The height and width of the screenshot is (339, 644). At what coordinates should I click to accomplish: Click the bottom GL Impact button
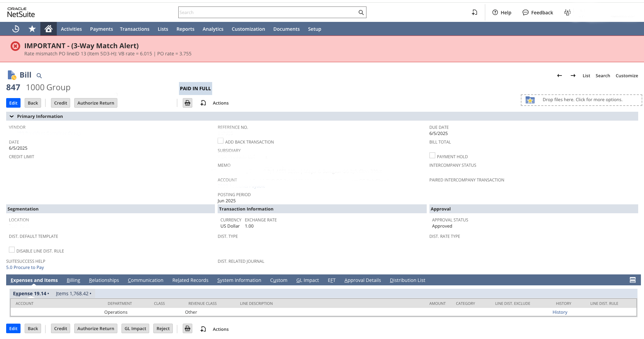click(135, 328)
